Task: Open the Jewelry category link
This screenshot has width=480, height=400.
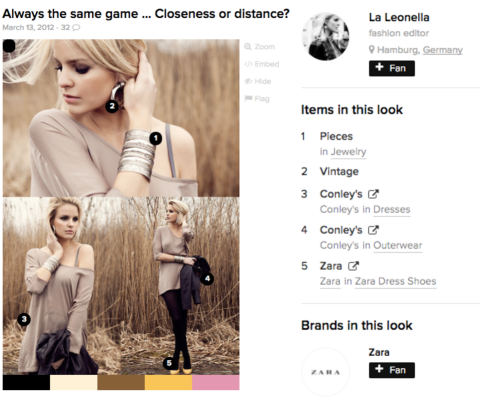Action: 348,152
